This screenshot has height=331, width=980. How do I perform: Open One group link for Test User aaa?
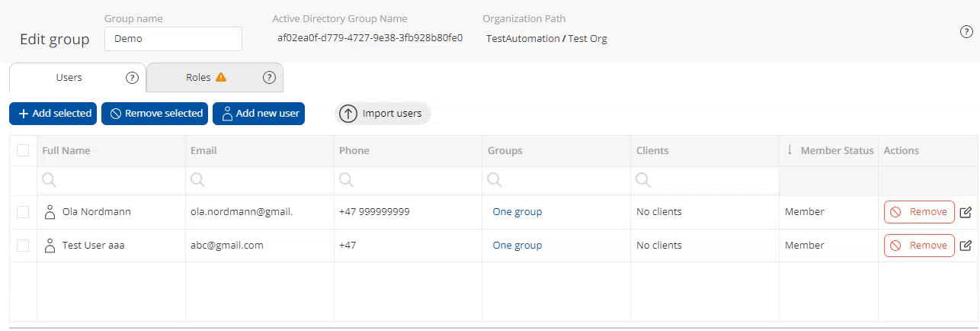517,246
